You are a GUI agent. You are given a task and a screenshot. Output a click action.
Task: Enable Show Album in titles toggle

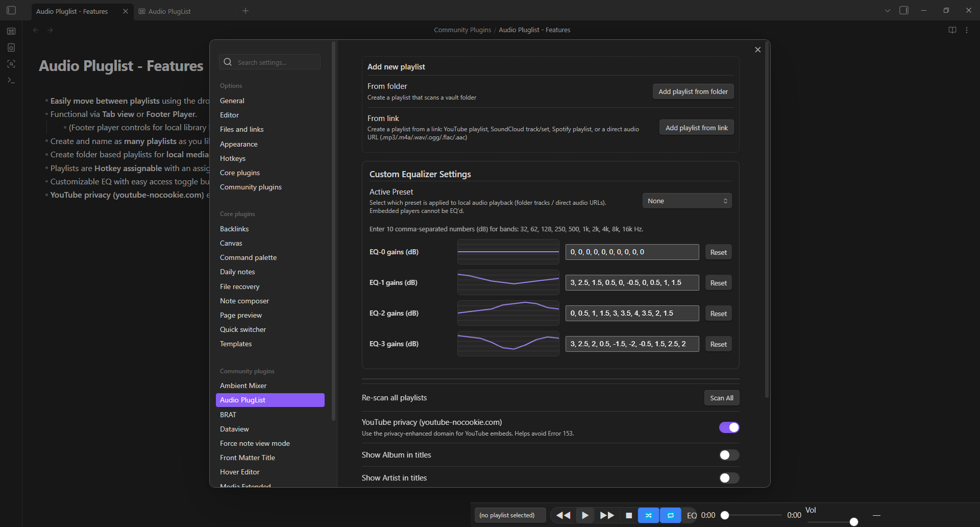pyautogui.click(x=729, y=455)
